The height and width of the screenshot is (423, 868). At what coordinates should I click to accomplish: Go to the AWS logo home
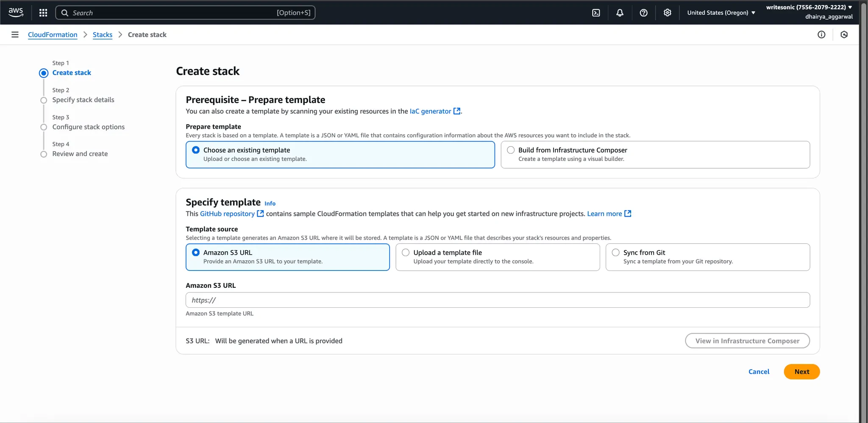click(x=16, y=13)
